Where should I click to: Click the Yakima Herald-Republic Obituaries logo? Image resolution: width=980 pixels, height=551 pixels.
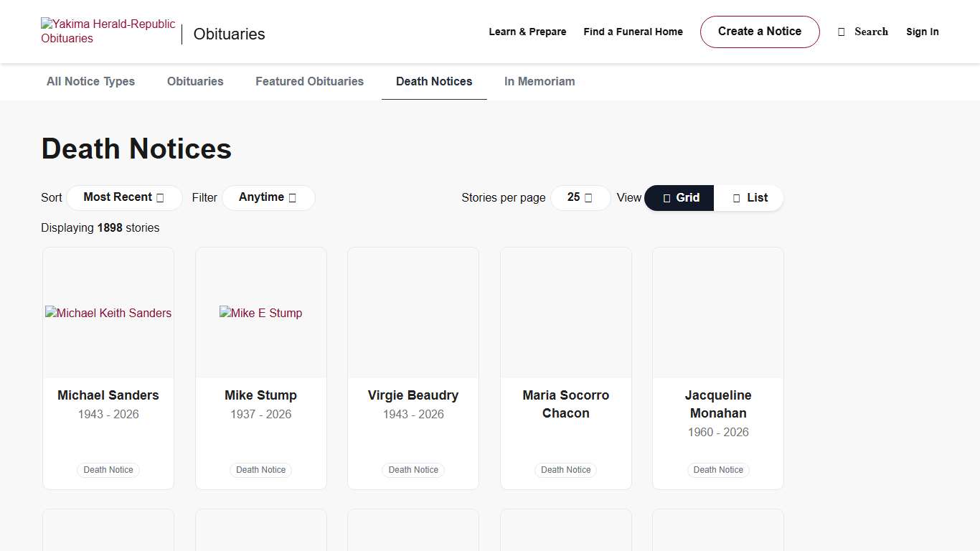pyautogui.click(x=108, y=32)
